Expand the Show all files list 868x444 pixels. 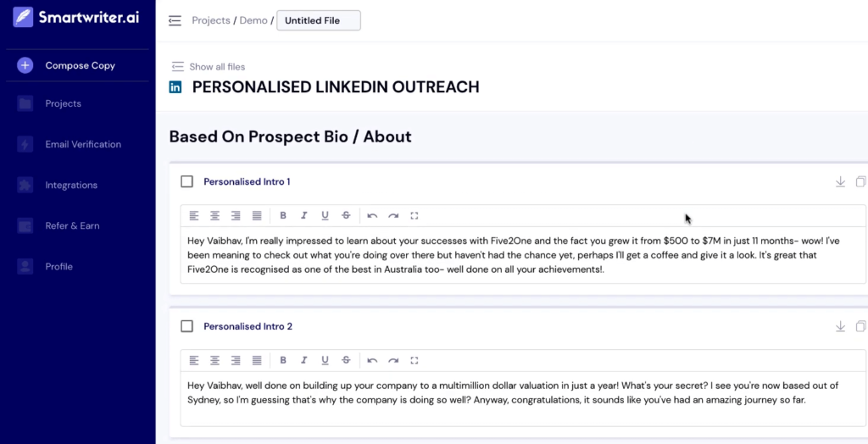[209, 66]
